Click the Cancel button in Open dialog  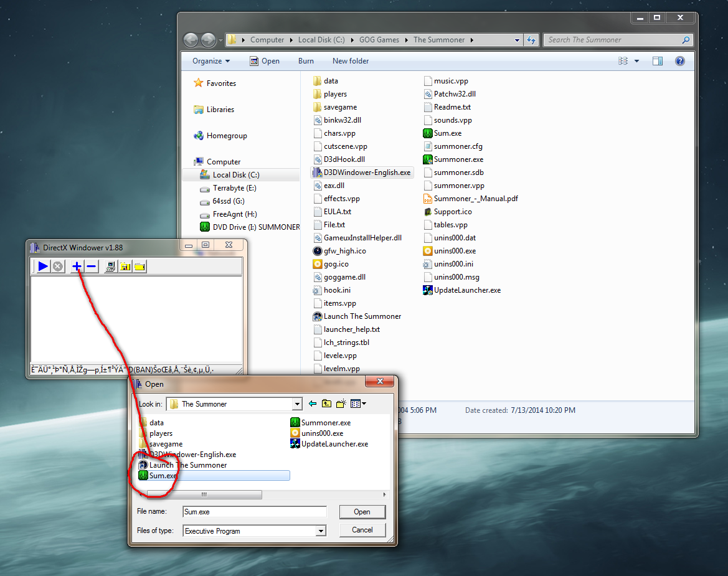coord(362,530)
